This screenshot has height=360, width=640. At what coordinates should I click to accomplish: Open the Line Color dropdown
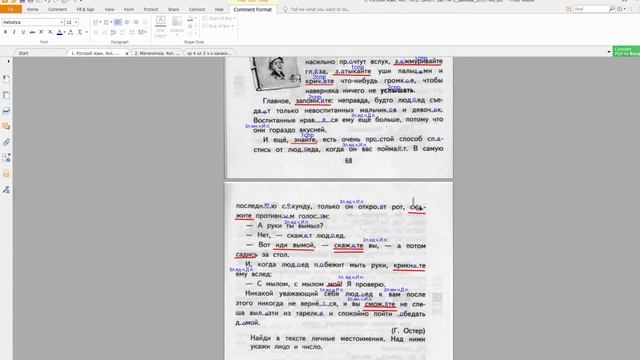[160, 27]
